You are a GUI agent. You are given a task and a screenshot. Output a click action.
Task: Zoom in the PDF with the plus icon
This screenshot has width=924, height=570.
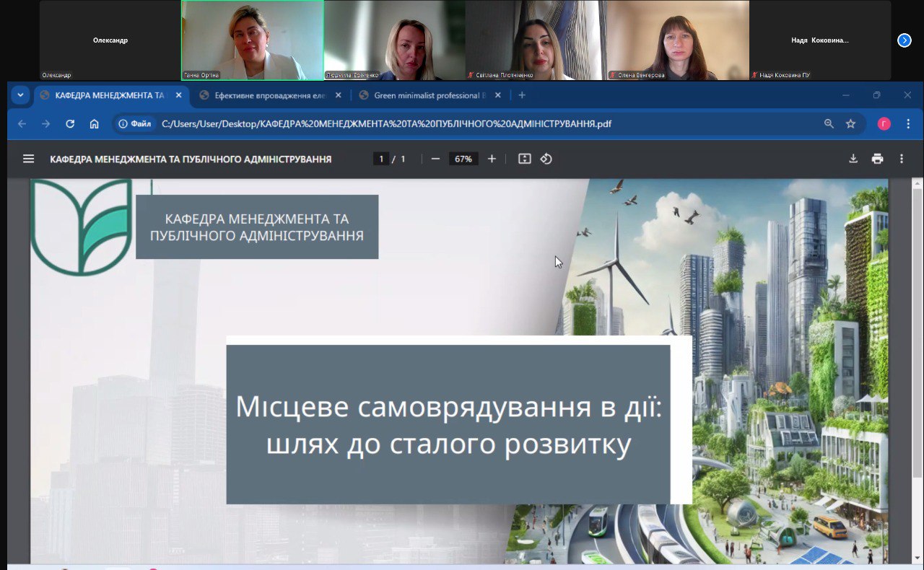(492, 159)
